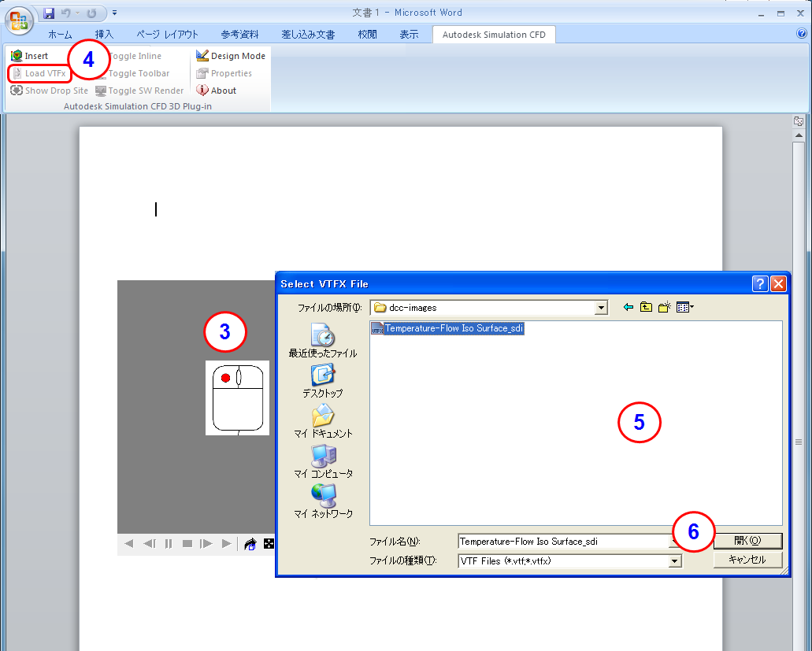
Task: Click play backward control in viewer
Action: click(129, 543)
